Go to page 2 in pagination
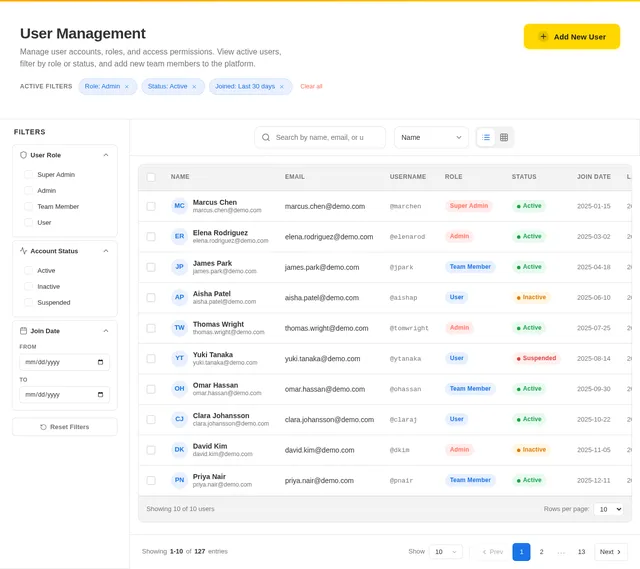Screen dimensions: 640x569 541,552
